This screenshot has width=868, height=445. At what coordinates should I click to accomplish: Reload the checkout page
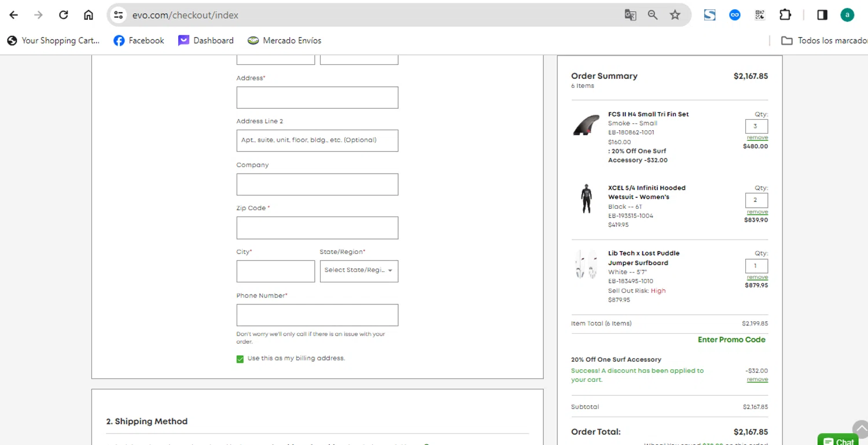click(x=64, y=15)
